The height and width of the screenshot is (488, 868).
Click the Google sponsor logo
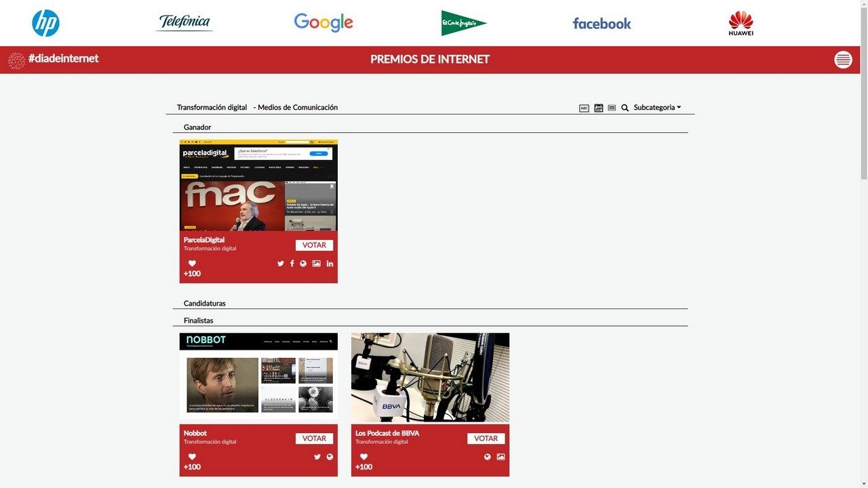323,23
